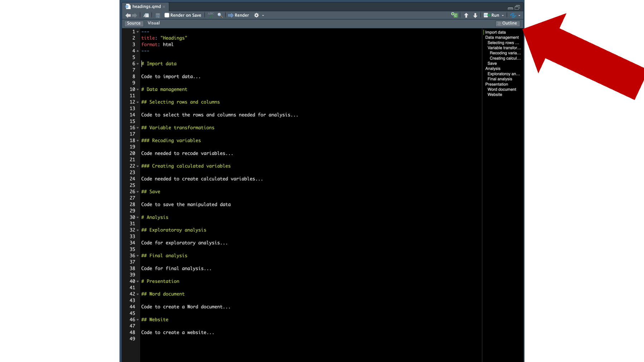Collapse YAML header fold at line 1
The height and width of the screenshot is (362, 644).
pyautogui.click(x=138, y=32)
